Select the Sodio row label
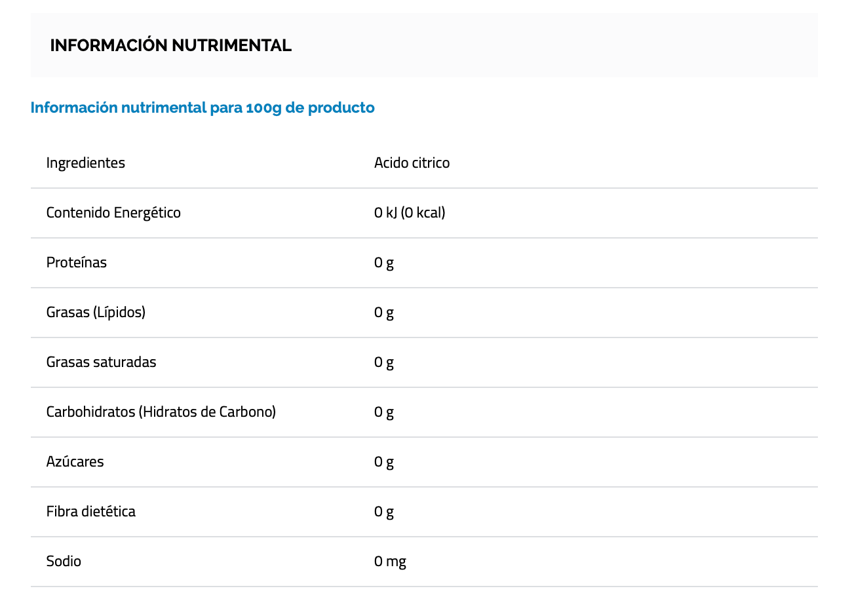 64,561
